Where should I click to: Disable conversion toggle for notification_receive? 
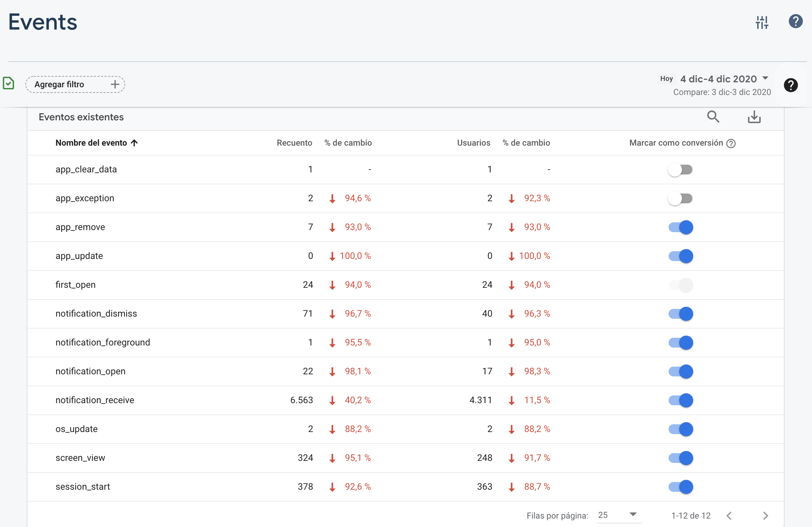pos(681,400)
